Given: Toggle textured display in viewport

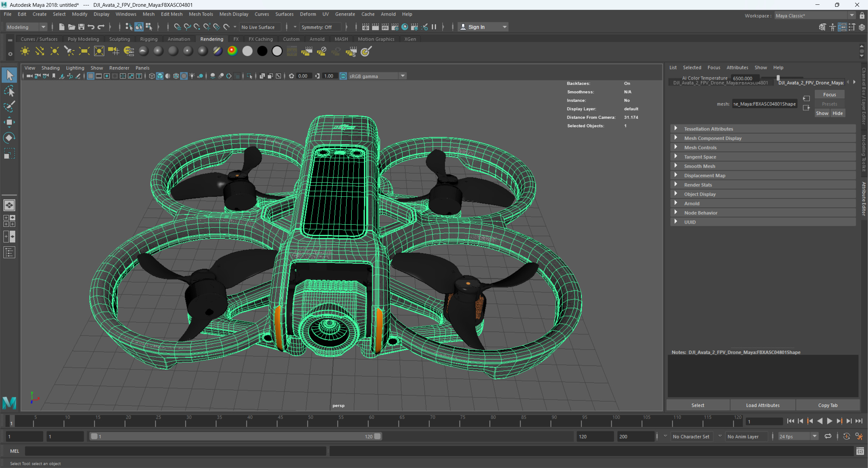Looking at the screenshot, I should 184,76.
